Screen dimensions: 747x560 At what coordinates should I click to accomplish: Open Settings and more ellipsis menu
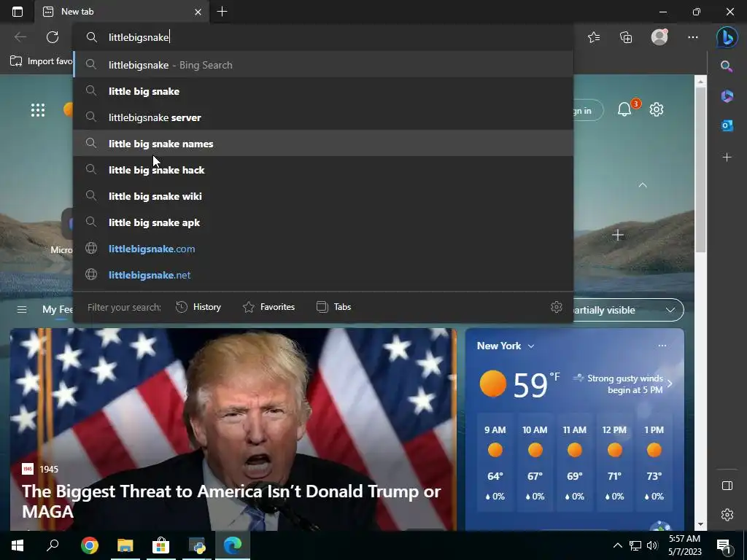click(x=693, y=37)
